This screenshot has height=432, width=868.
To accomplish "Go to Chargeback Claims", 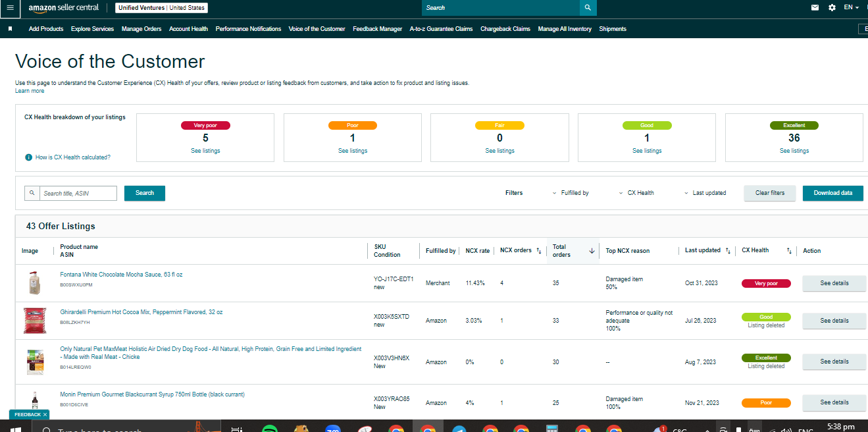I will 505,29.
